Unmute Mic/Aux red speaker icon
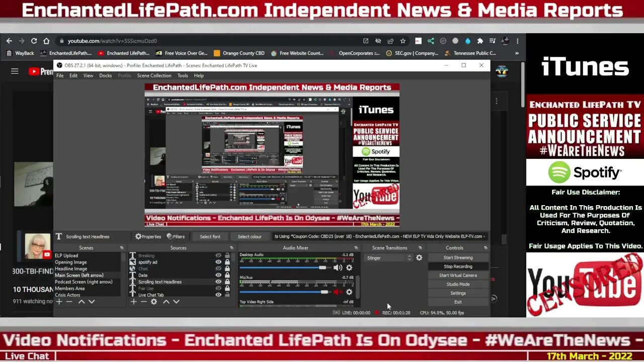The width and height of the screenshot is (644, 362). point(337,292)
